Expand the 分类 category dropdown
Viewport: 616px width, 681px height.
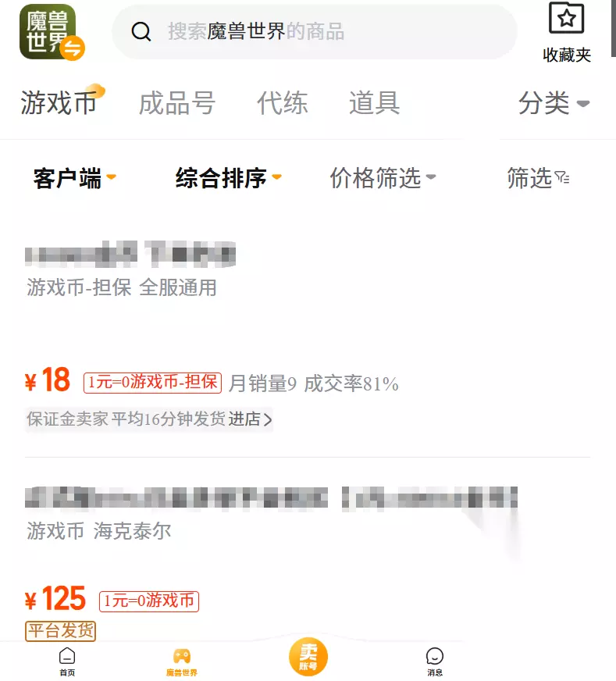tap(554, 103)
